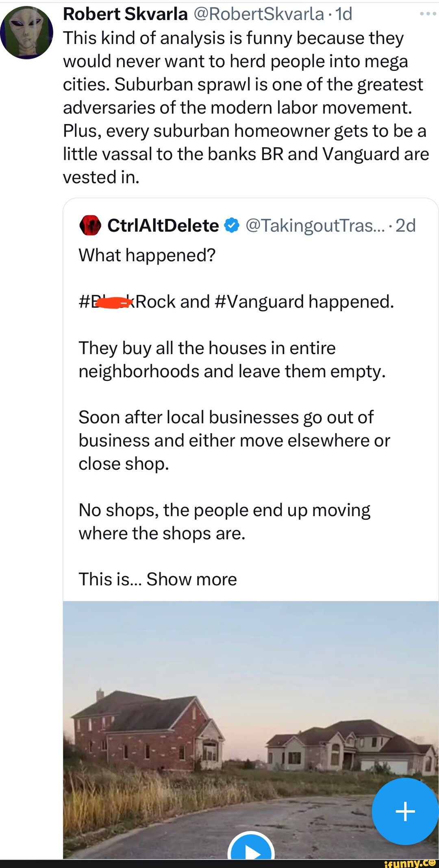Tap the "What happened?" quoted tweet line
Screen dimensions: 439x868
(x=147, y=256)
